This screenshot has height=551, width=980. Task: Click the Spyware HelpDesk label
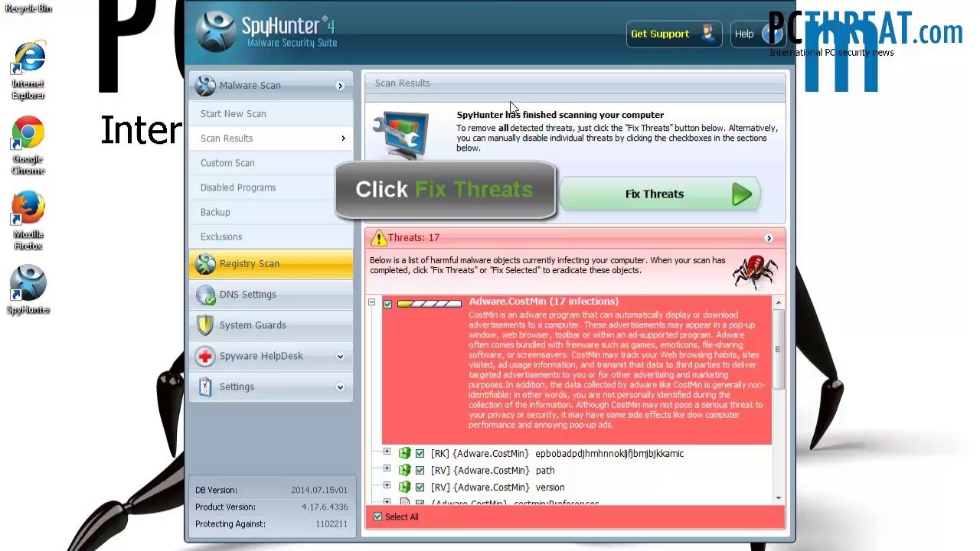coord(261,357)
